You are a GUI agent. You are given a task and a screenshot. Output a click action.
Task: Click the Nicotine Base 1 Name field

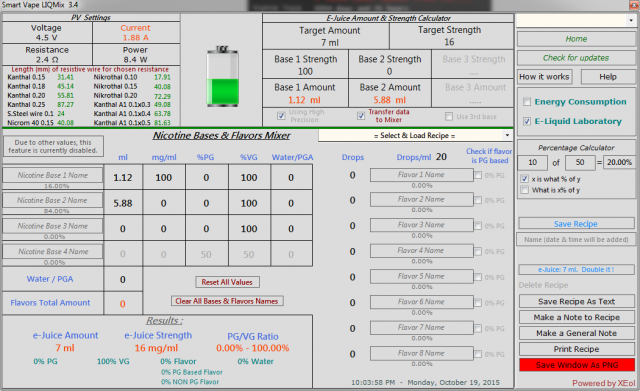tap(53, 175)
